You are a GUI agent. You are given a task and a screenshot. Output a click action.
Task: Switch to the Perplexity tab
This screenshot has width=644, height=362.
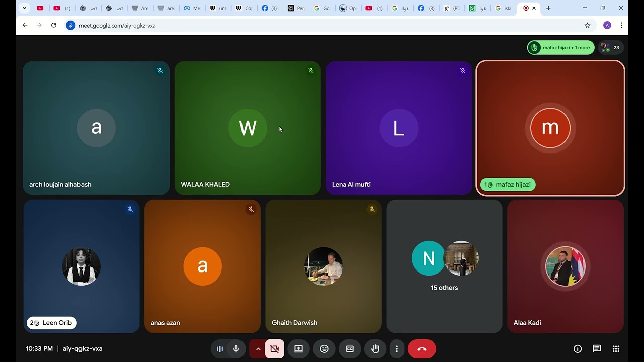tap(296, 8)
